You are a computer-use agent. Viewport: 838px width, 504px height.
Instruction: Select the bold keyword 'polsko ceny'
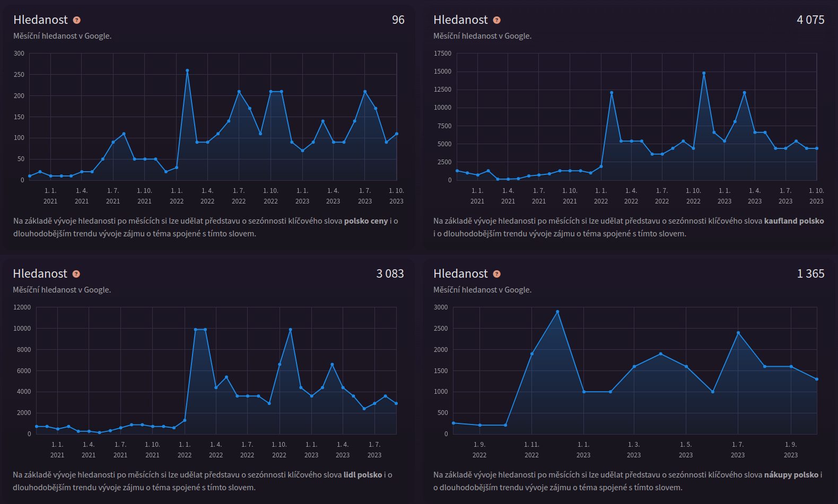(x=366, y=221)
